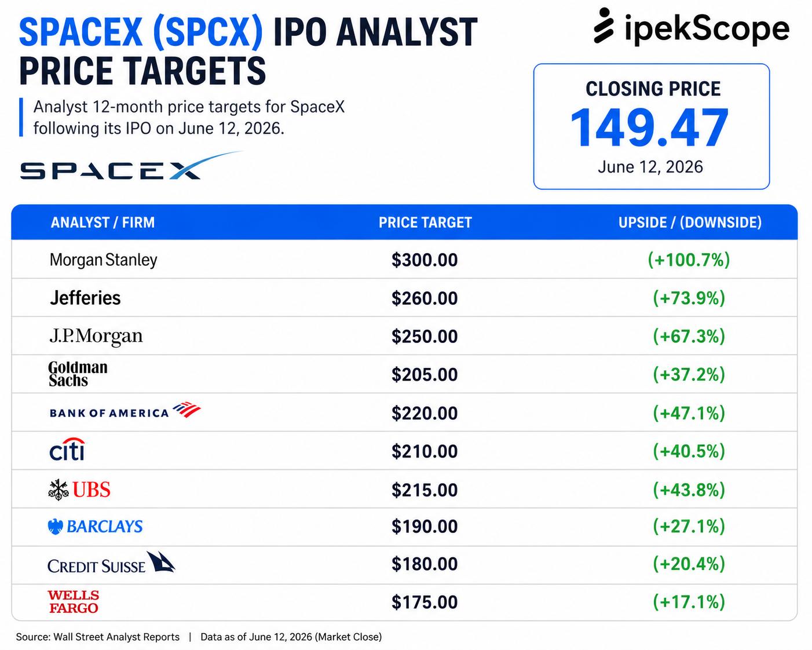Click the UPSIDE / (DOWNSIDE) column header
812x650 pixels.
coord(690,222)
